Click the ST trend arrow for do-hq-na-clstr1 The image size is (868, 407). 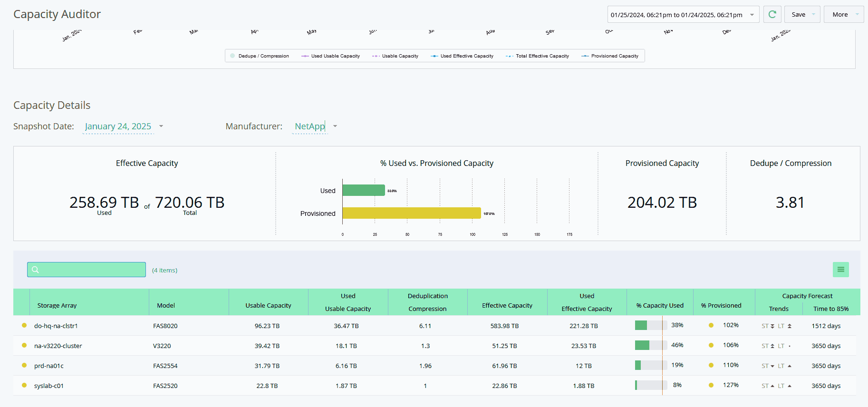[x=772, y=326]
